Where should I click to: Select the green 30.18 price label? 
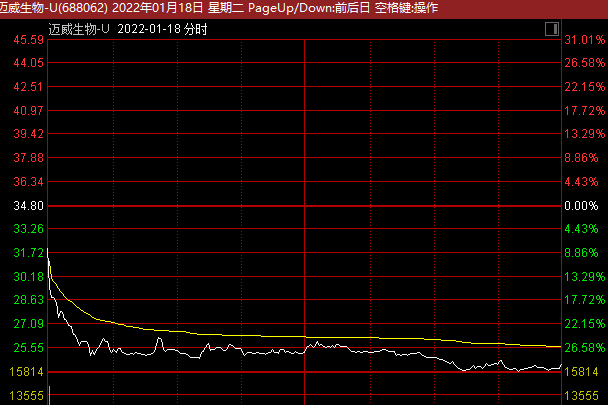tap(29, 277)
